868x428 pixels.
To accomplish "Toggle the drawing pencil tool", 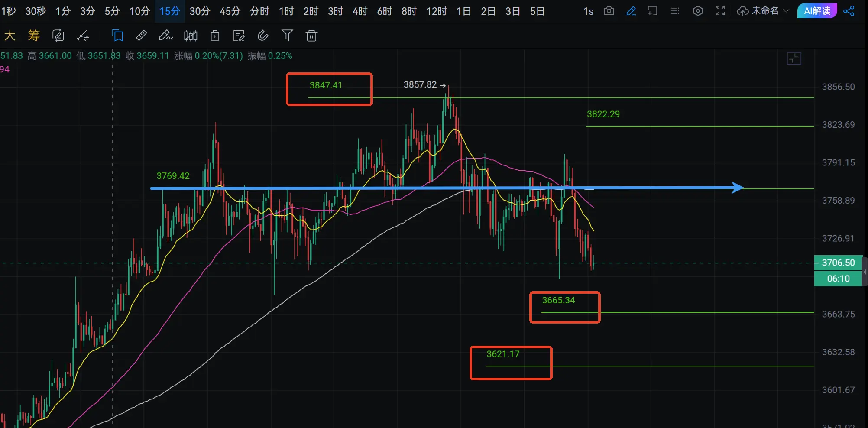I will 631,11.
